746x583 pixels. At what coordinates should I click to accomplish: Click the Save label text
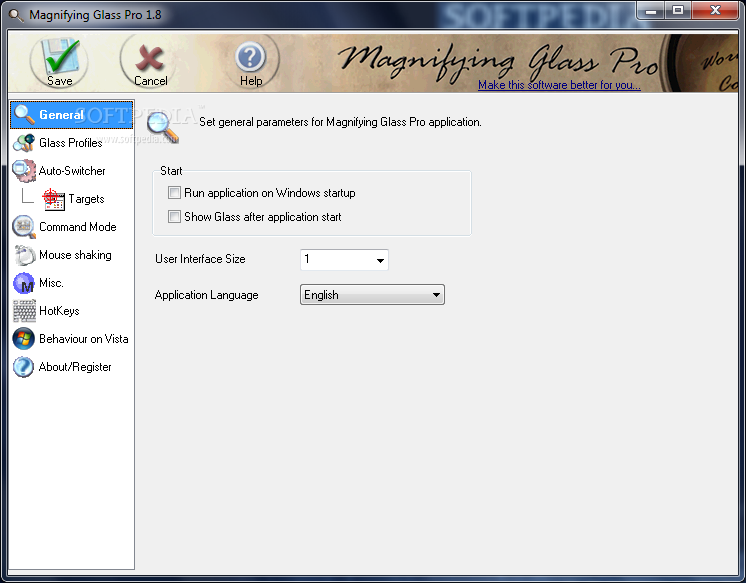coord(60,81)
